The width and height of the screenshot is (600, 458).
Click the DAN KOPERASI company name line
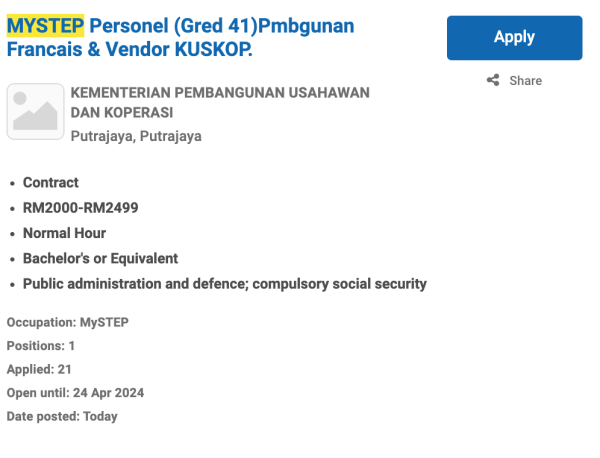click(122, 113)
